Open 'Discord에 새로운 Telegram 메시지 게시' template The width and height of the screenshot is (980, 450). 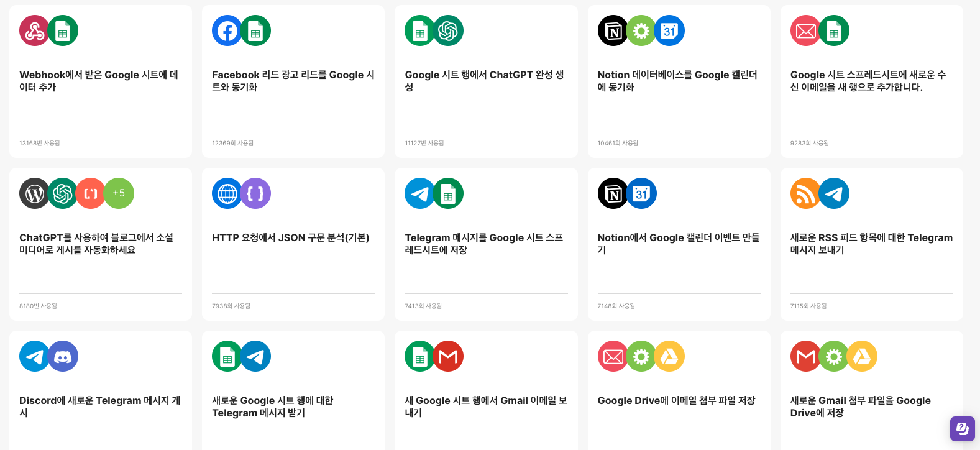pyautogui.click(x=99, y=406)
